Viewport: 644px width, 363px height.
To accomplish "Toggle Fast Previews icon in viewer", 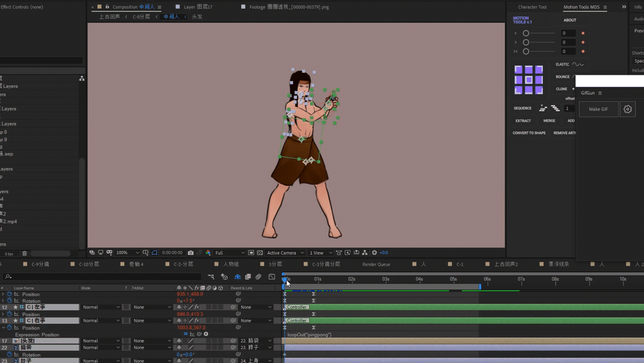I will (x=348, y=253).
